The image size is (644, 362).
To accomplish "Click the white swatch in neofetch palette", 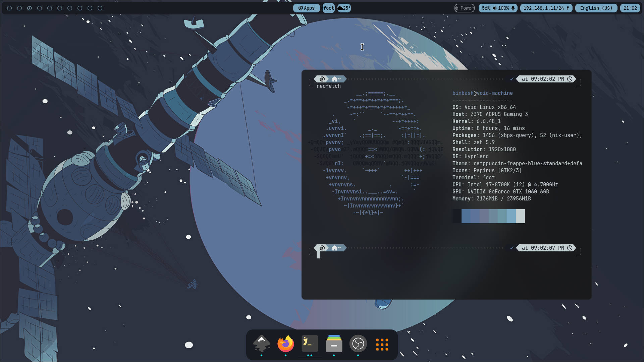I will pyautogui.click(x=520, y=216).
